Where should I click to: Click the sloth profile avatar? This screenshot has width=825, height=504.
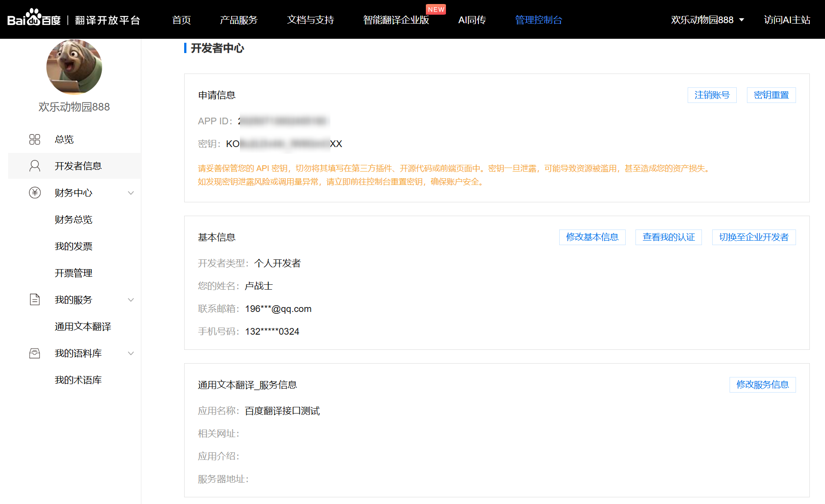(x=74, y=67)
